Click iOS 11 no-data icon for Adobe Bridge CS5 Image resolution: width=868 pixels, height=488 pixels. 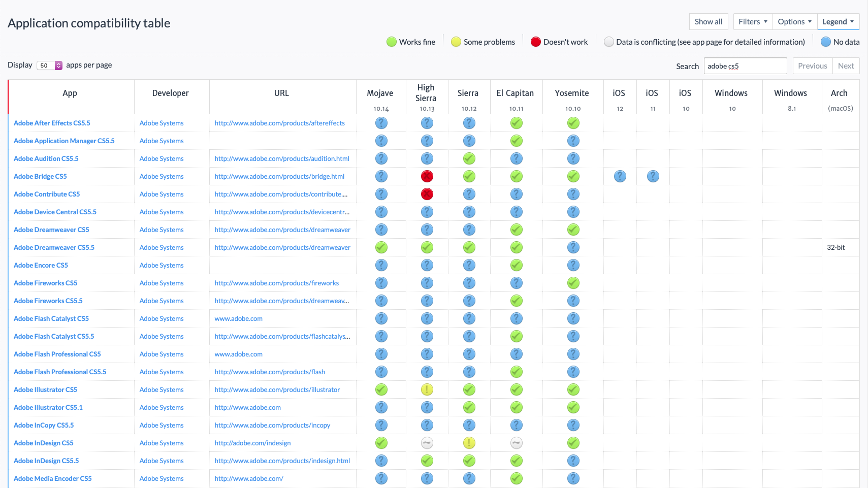(x=653, y=176)
